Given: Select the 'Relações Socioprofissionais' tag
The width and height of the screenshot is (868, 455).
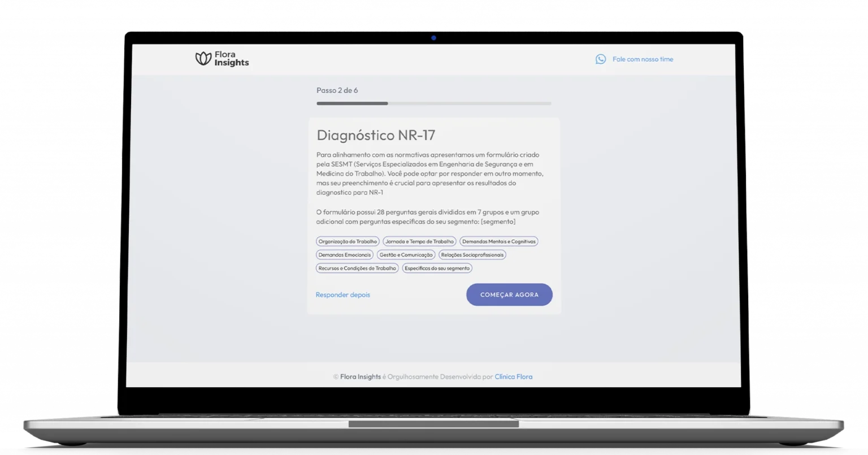Looking at the screenshot, I should pyautogui.click(x=472, y=255).
